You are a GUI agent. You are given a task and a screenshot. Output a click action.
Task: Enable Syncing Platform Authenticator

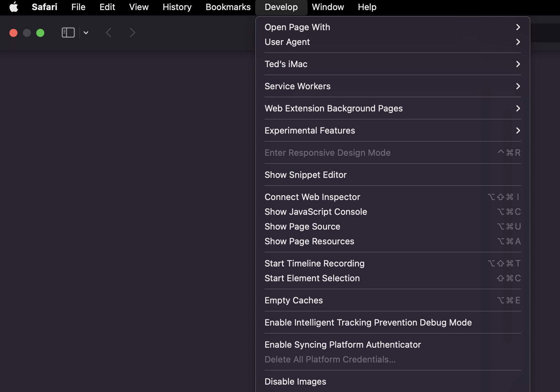pos(392,345)
